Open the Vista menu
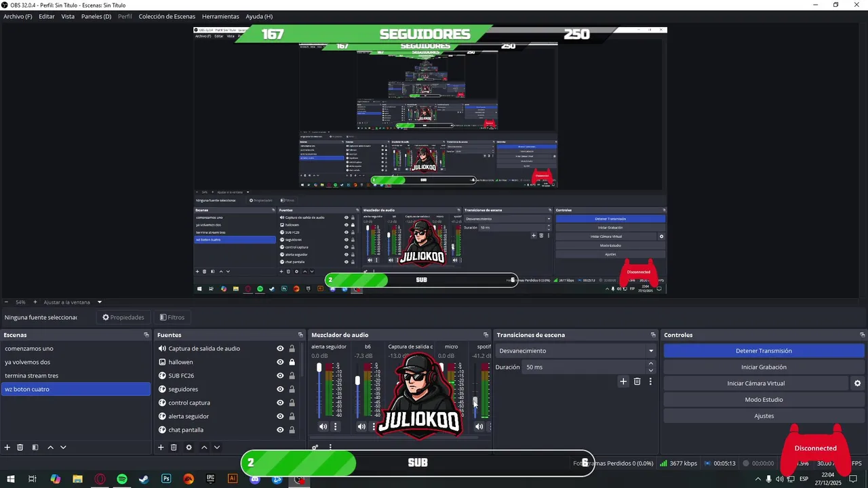 (68, 16)
